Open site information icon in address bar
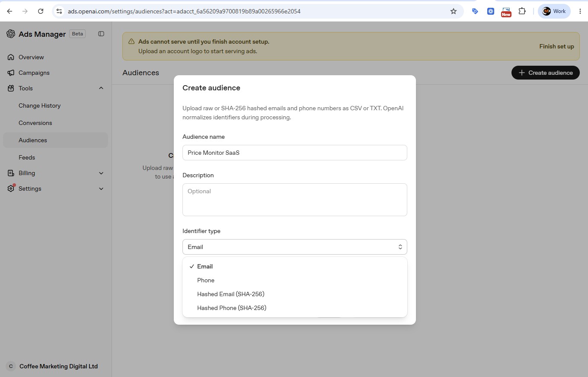This screenshot has width=588, height=377. coord(60,11)
